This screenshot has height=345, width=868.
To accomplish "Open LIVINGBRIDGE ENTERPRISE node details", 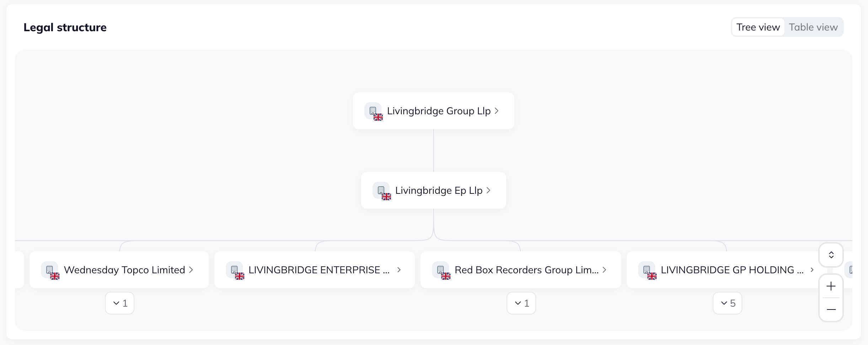I will tap(399, 270).
